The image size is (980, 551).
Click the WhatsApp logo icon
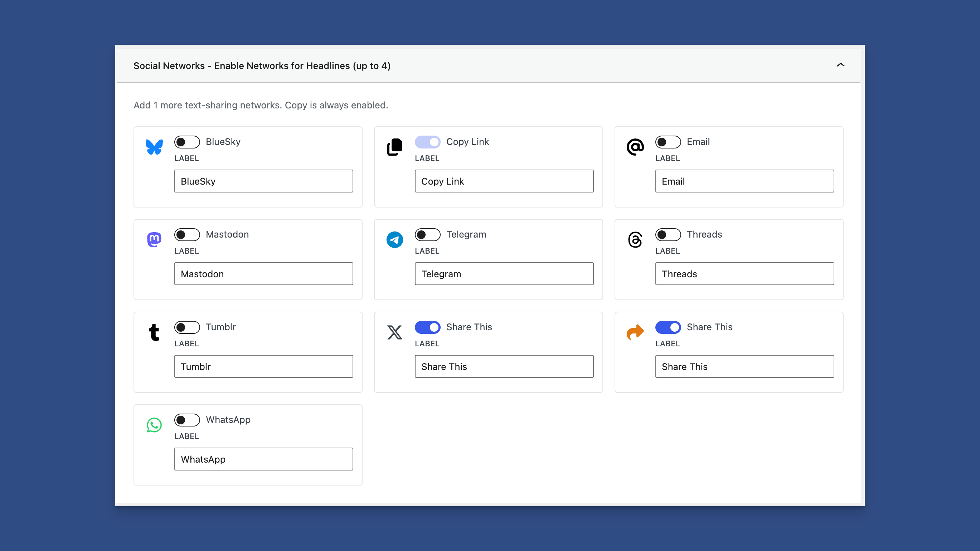click(x=154, y=425)
